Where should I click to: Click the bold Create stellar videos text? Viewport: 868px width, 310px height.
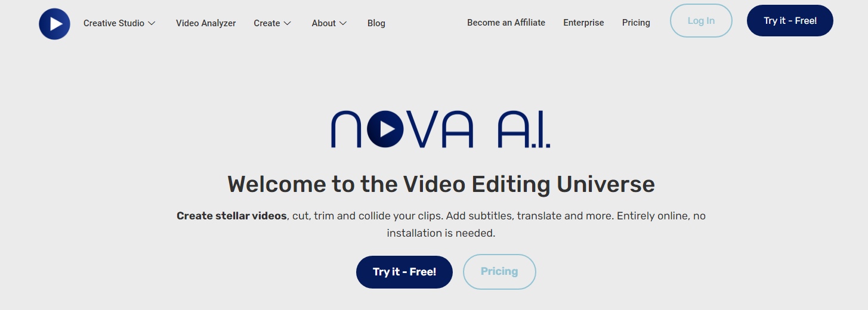click(231, 216)
